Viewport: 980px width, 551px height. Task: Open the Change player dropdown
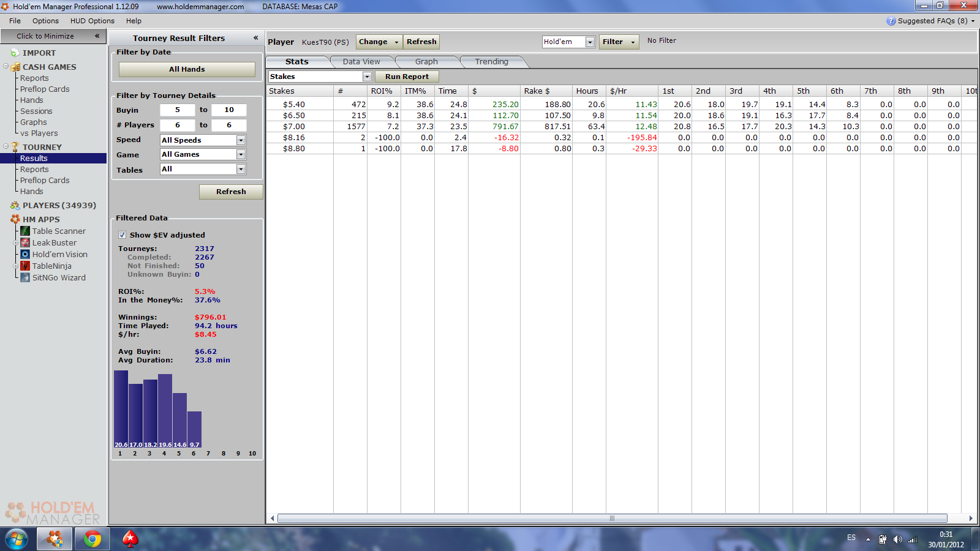[x=379, y=42]
